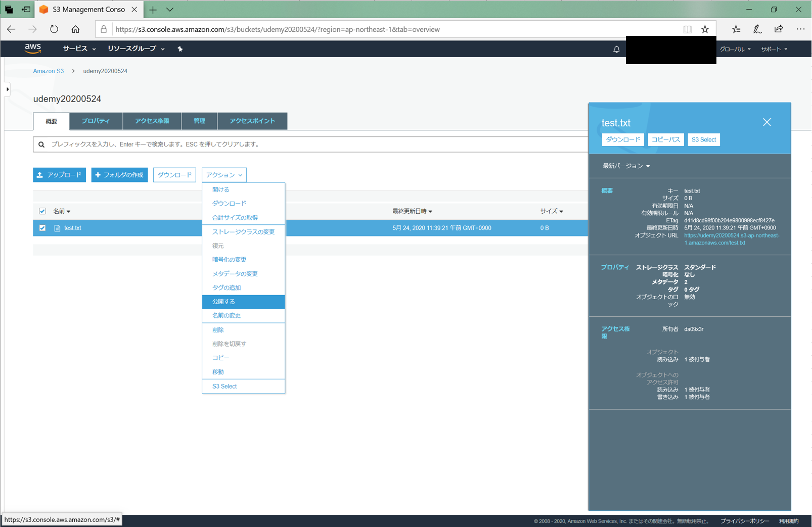Open the サービス dropdown menu
The image size is (812, 527).
(x=79, y=49)
